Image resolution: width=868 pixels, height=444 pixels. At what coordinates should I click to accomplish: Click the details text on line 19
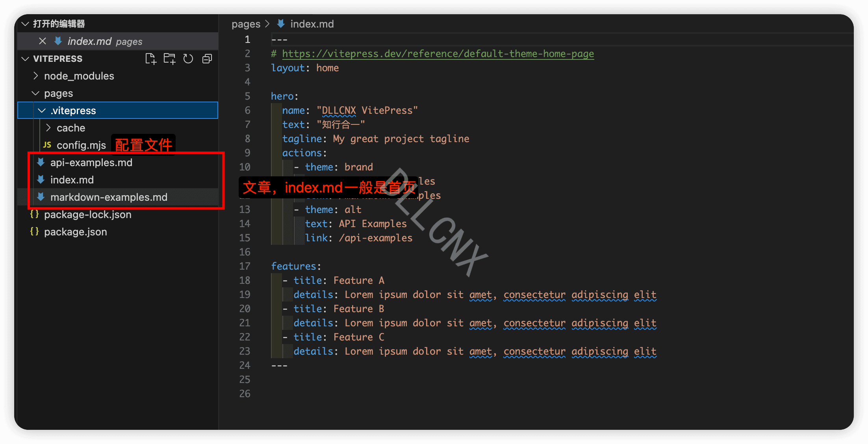coord(501,294)
